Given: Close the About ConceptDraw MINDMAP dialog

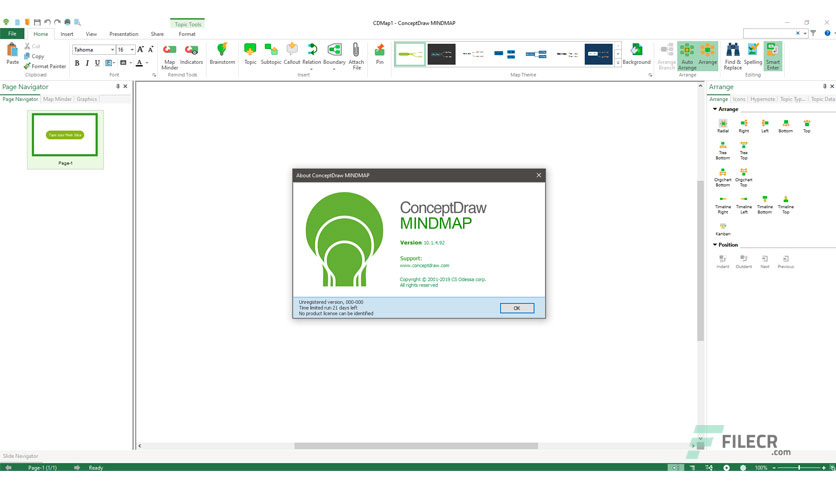Looking at the screenshot, I should coord(538,175).
